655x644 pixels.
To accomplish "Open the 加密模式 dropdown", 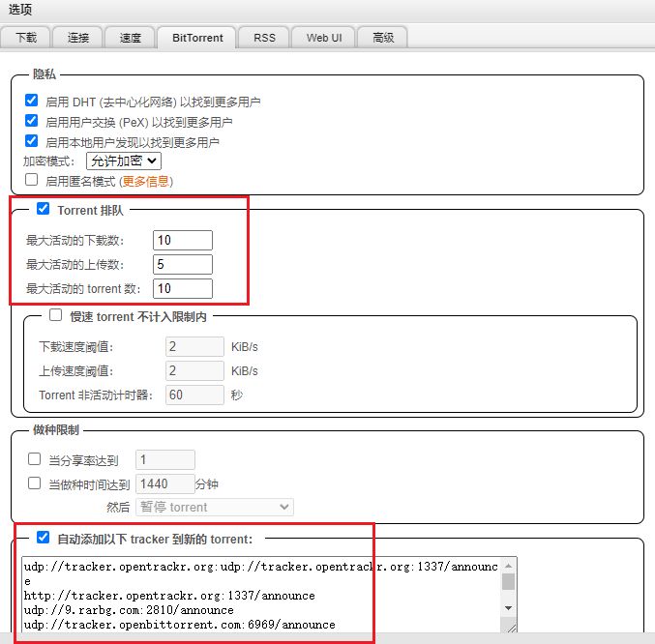I will click(x=124, y=161).
